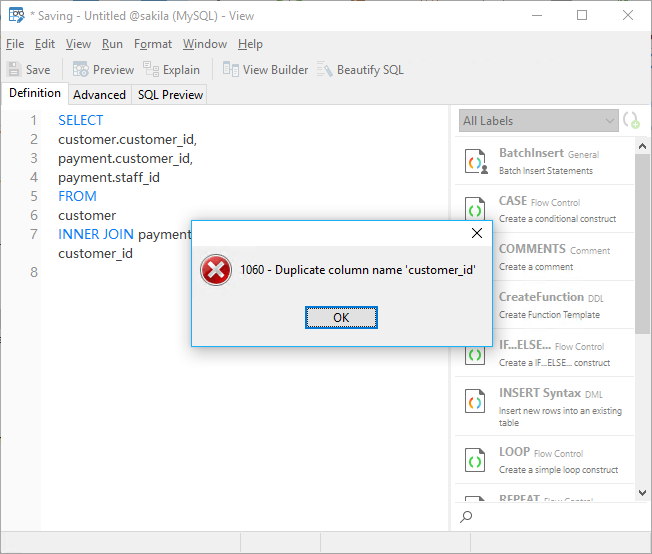Click the Save toolbar icon

tap(15, 70)
